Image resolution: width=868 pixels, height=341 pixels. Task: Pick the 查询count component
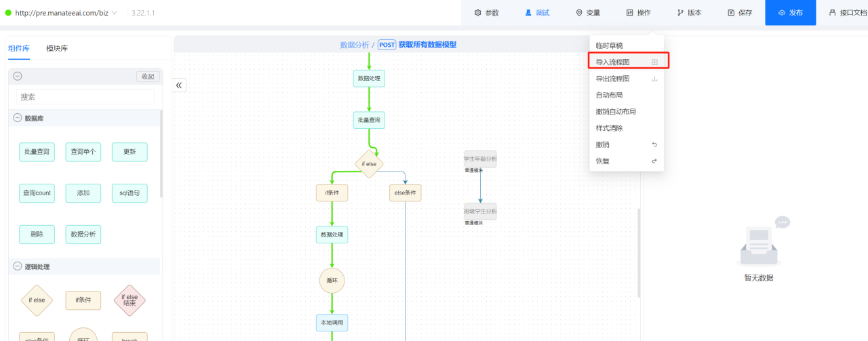(x=37, y=193)
